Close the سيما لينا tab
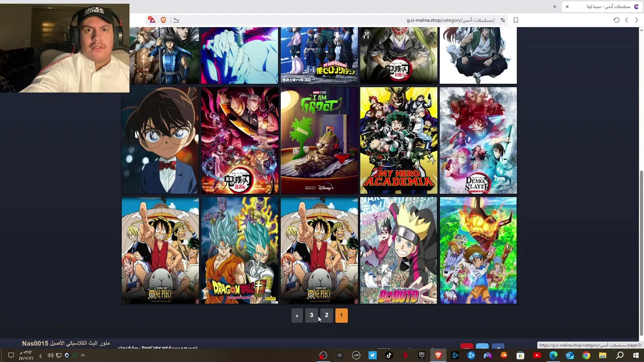644x362 pixels. coord(567,7)
